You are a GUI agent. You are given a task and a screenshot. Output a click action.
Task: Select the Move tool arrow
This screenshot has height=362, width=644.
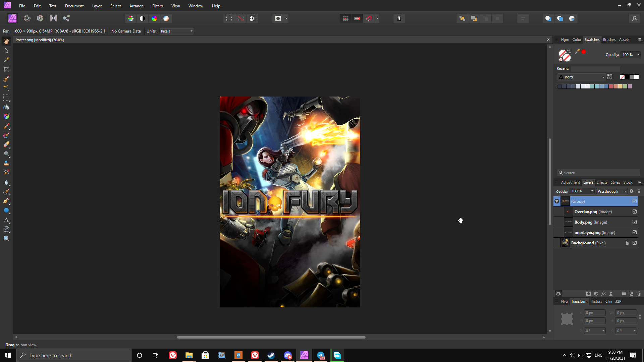point(6,51)
